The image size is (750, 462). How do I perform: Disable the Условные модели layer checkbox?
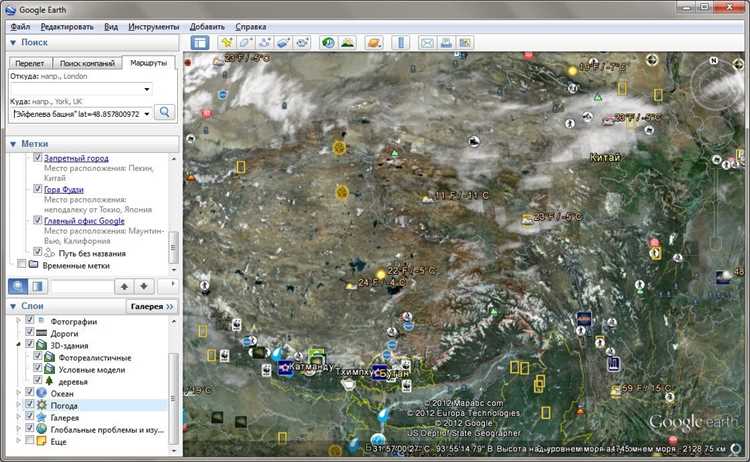point(37,368)
